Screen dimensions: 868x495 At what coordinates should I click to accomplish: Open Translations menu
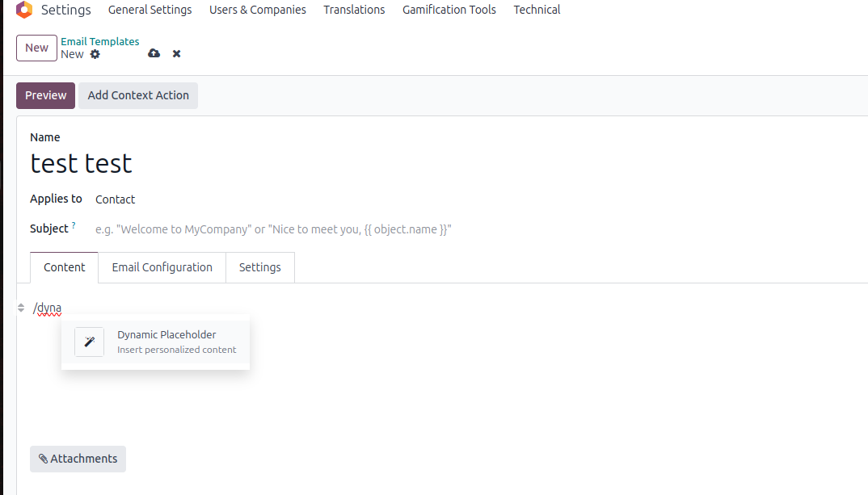click(354, 10)
